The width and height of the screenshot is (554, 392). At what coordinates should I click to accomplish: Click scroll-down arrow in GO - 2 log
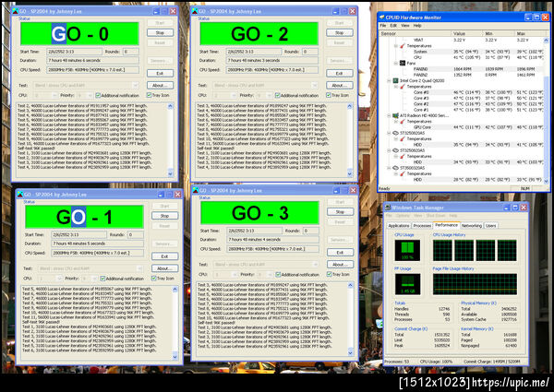point(350,173)
